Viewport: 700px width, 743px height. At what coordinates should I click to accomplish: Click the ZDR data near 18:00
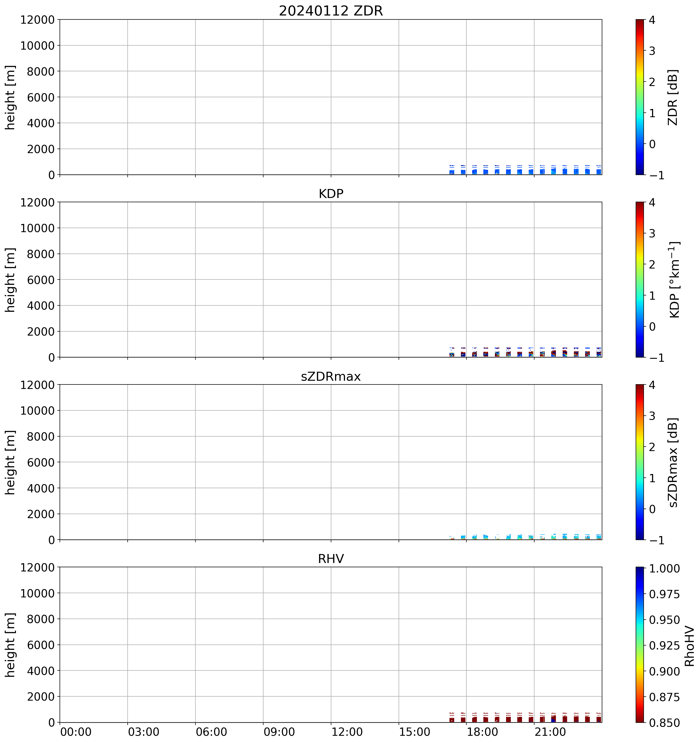click(x=463, y=172)
